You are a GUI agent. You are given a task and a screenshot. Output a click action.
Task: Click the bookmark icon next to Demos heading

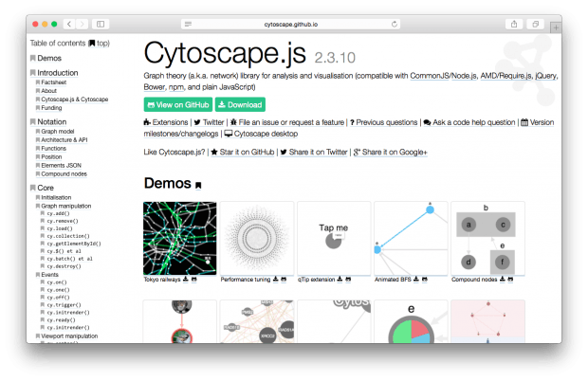click(x=198, y=185)
